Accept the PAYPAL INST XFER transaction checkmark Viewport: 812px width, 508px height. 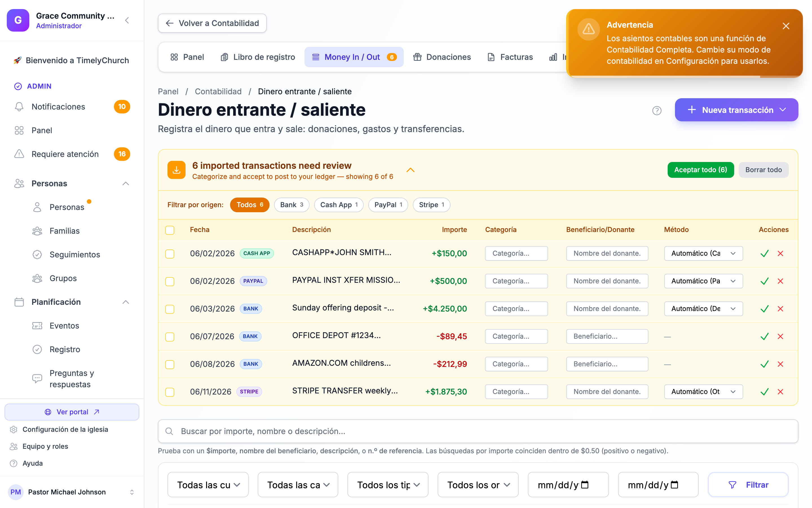click(764, 281)
